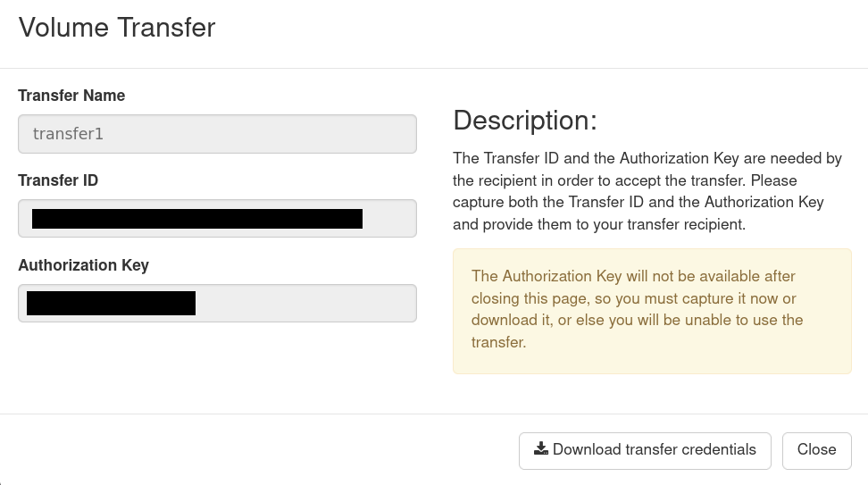
Task: Click the blank footer area left of Download button
Action: (x=259, y=449)
